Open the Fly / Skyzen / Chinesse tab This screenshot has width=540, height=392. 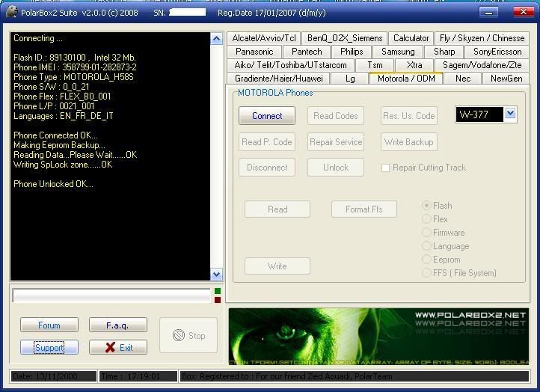coord(482,38)
